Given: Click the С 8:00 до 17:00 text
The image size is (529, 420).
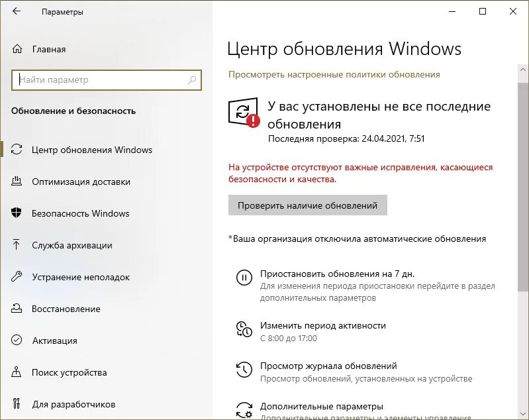Looking at the screenshot, I should pyautogui.click(x=289, y=338).
